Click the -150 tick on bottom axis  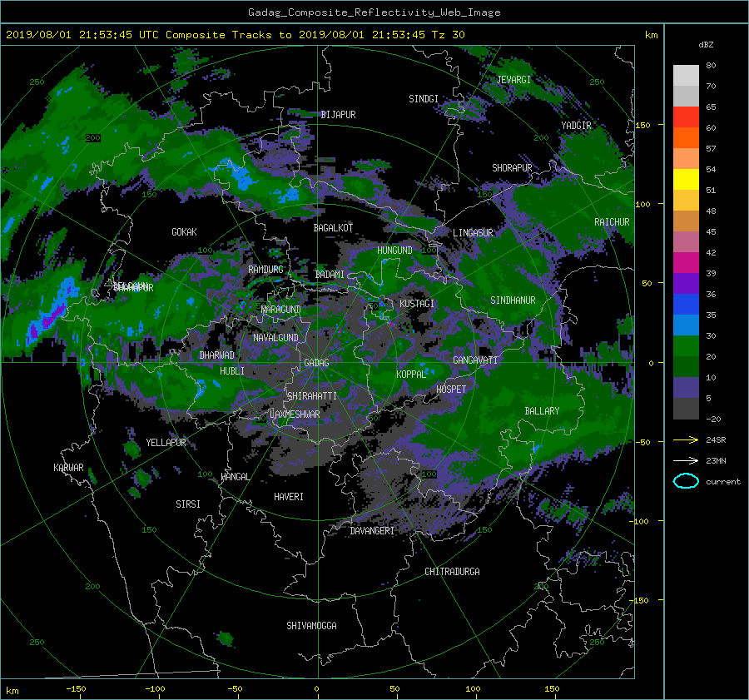pyautogui.click(x=76, y=689)
